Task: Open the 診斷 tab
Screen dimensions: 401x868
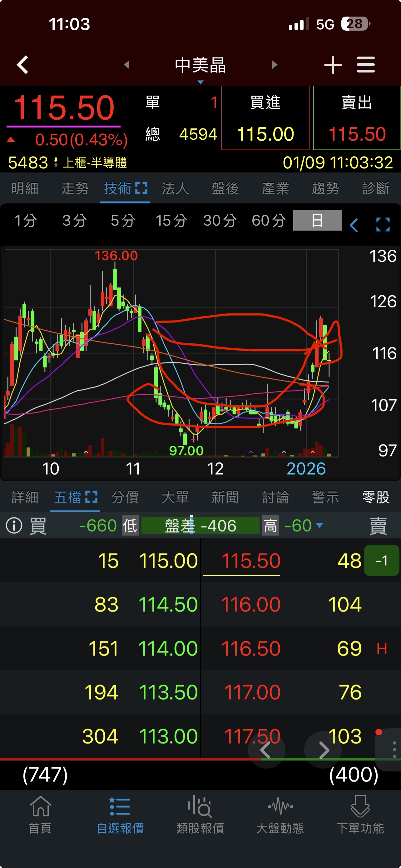Action: point(376,188)
